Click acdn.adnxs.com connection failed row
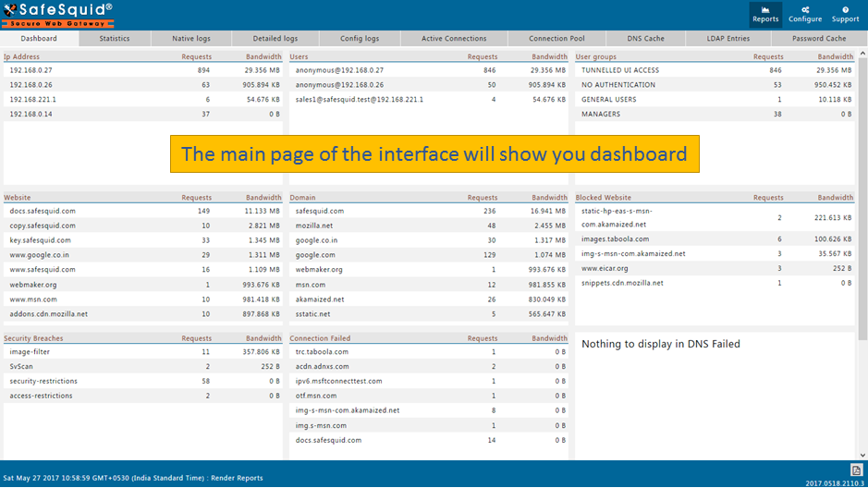Image resolution: width=868 pixels, height=488 pixels. coord(429,366)
